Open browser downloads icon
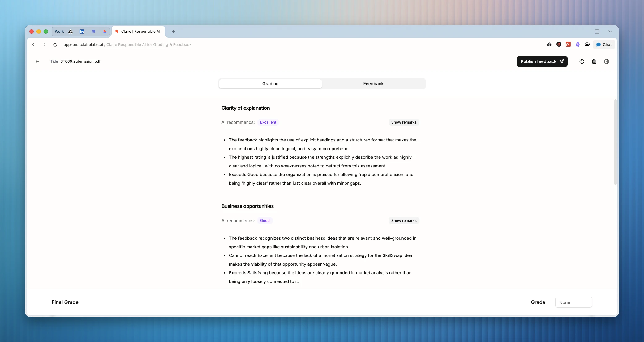Image resolution: width=644 pixels, height=342 pixels. pyautogui.click(x=597, y=32)
